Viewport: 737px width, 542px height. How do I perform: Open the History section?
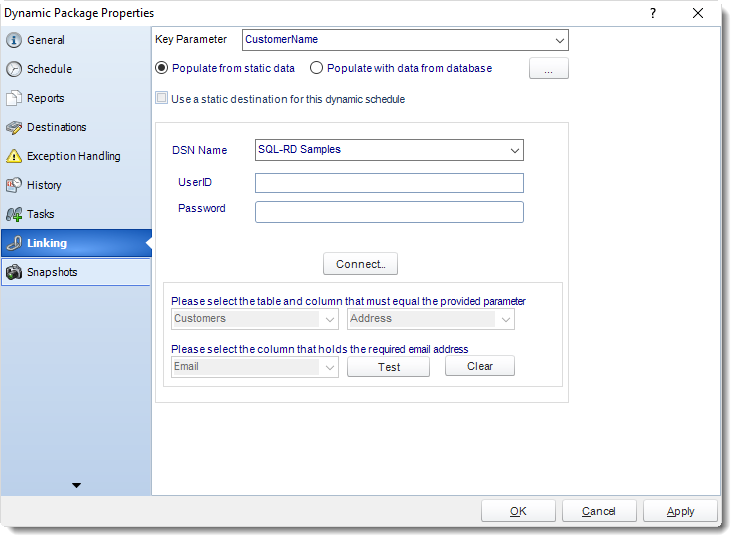click(x=76, y=185)
